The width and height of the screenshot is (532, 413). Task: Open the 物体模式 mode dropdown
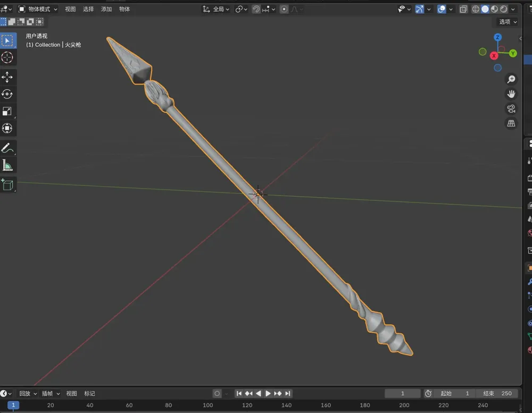(38, 9)
